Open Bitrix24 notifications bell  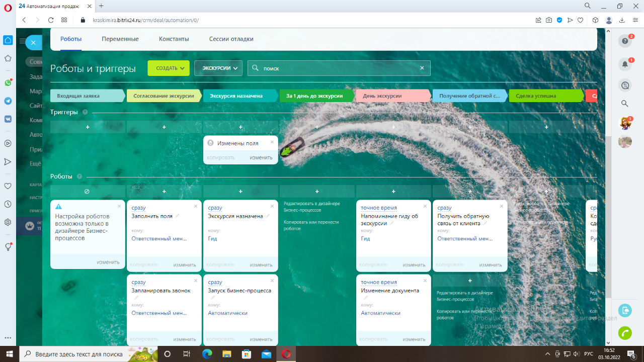[625, 64]
